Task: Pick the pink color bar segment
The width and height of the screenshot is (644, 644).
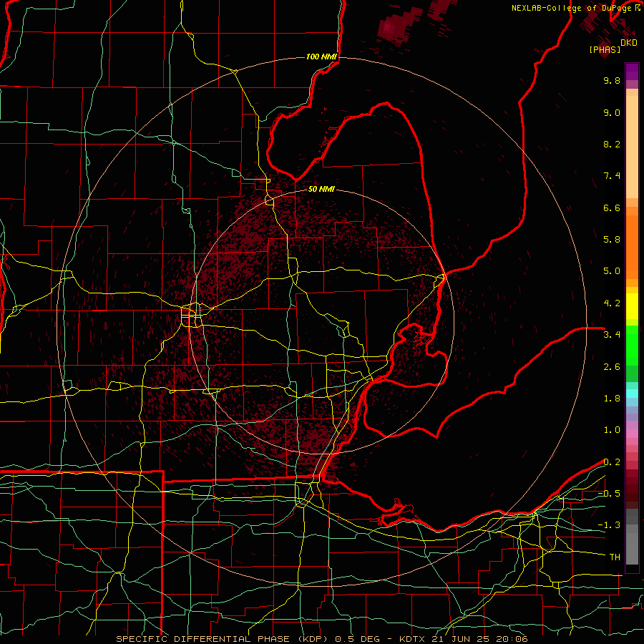Action: (x=632, y=434)
